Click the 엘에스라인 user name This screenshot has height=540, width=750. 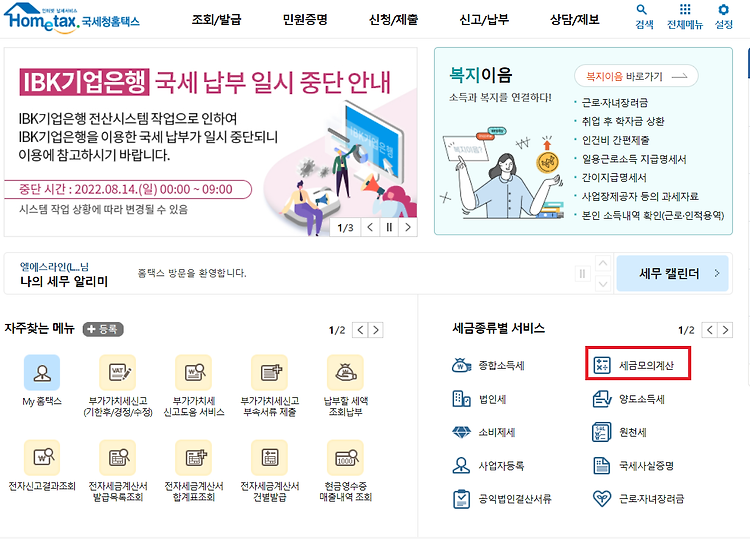click(x=54, y=266)
